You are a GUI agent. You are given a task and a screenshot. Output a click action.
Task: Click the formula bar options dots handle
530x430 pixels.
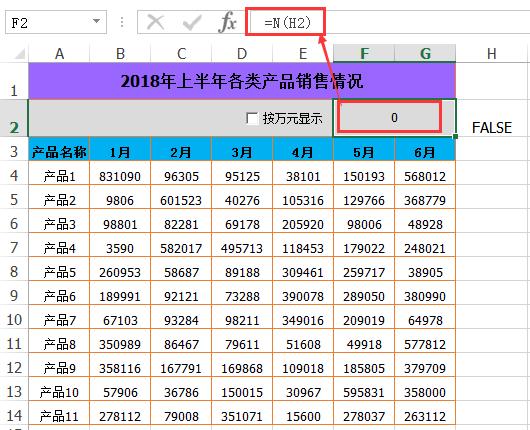point(122,22)
